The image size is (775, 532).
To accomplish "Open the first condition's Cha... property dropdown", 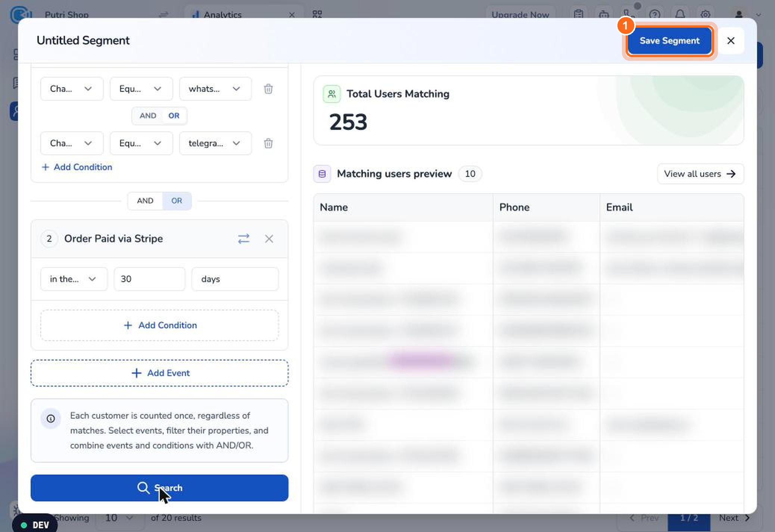I will (x=72, y=89).
